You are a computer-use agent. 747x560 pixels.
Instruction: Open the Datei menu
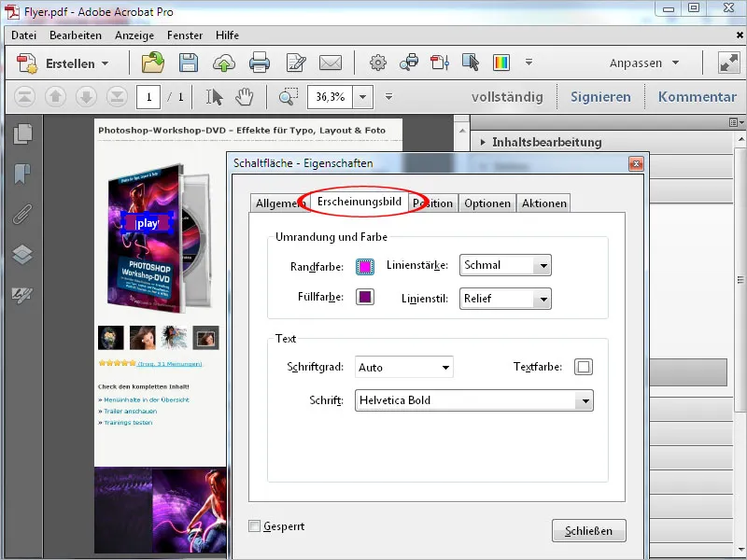(x=24, y=35)
